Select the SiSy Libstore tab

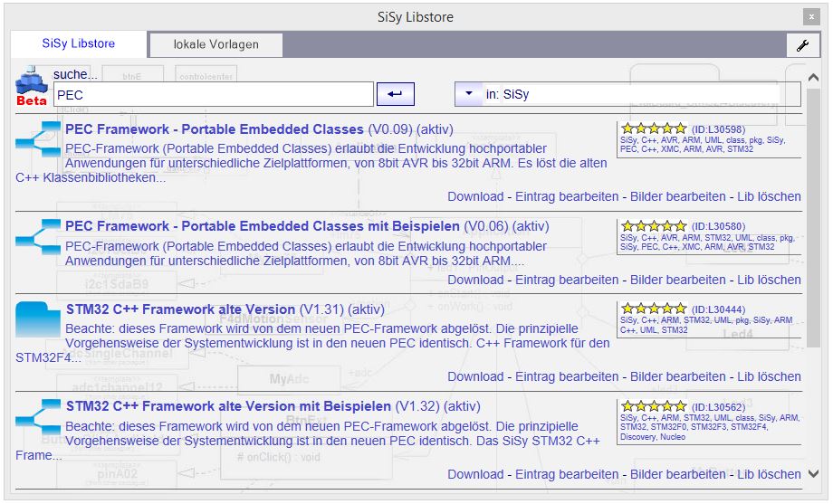[78, 43]
